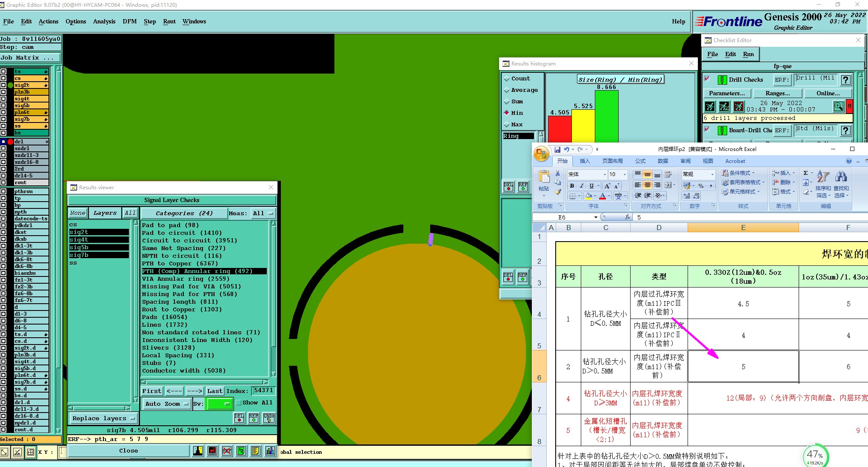The height and width of the screenshot is (467, 868).
Task: Toggle the checkbox beside the drl layer
Action: pyautogui.click(x=3, y=142)
